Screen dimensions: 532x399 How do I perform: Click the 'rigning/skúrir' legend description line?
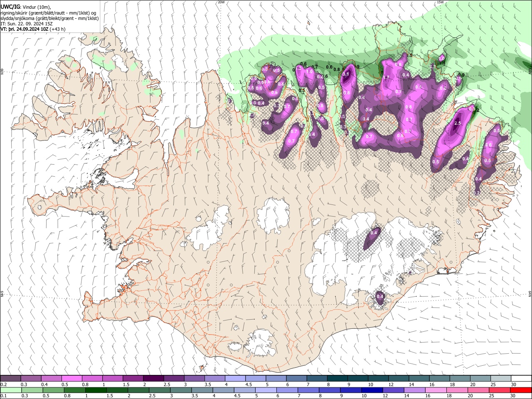tap(48, 13)
